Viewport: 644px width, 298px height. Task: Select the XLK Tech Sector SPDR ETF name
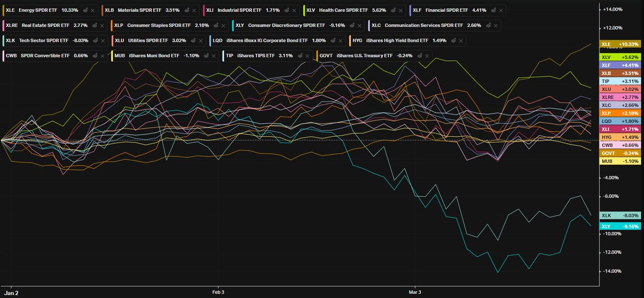(x=44, y=41)
